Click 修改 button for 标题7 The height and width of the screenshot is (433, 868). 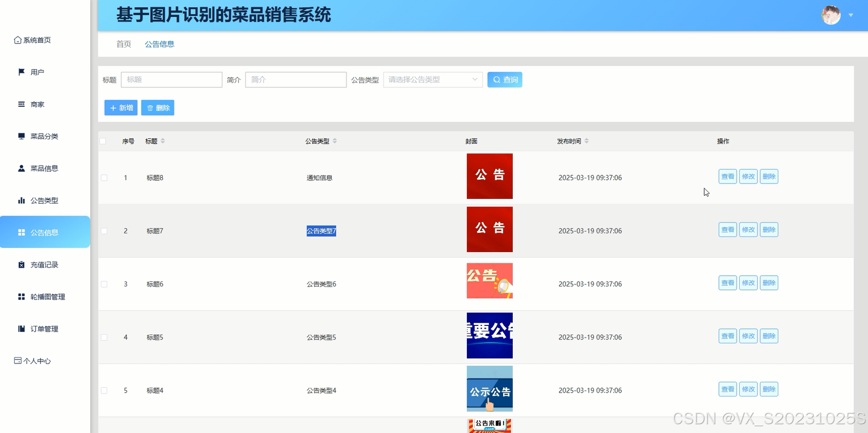point(748,229)
